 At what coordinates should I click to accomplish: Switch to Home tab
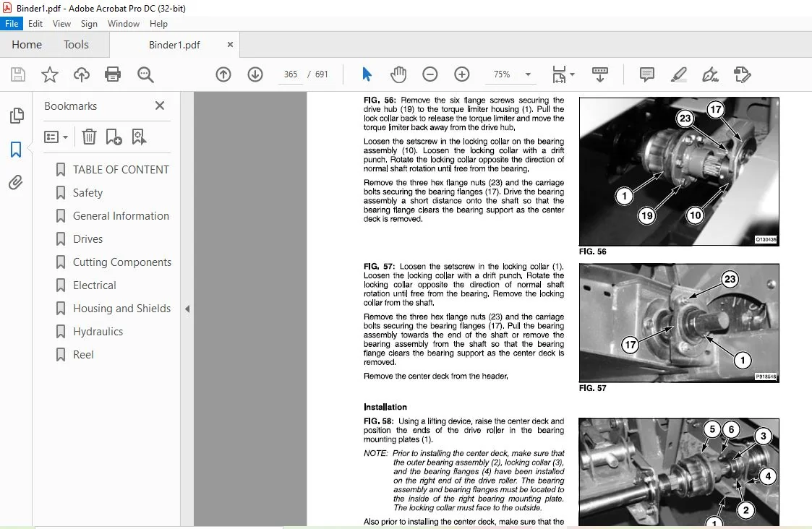pos(27,45)
